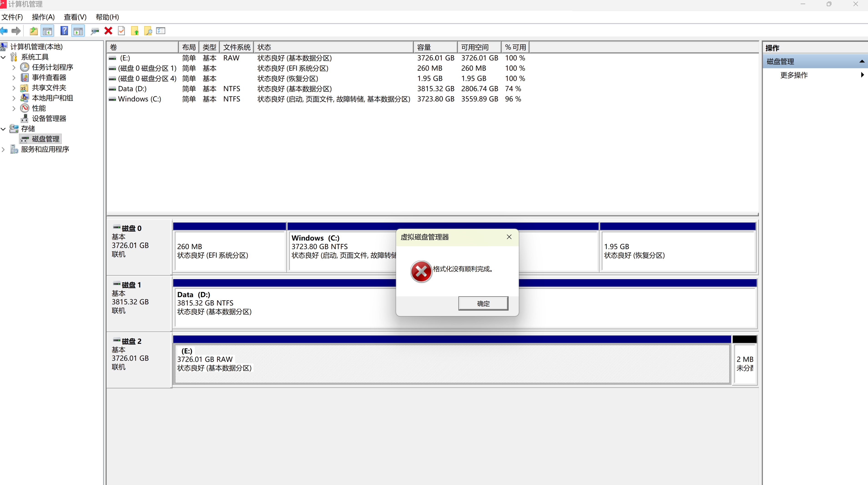Click the Up one level folder icon

pos(33,31)
